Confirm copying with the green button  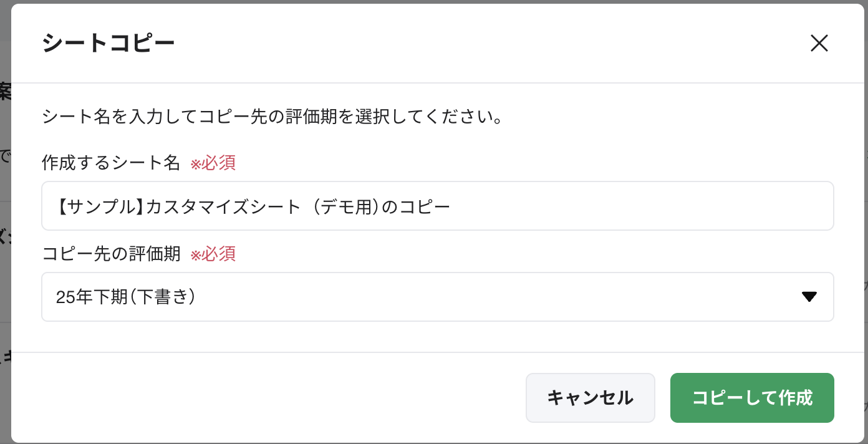pyautogui.click(x=751, y=397)
